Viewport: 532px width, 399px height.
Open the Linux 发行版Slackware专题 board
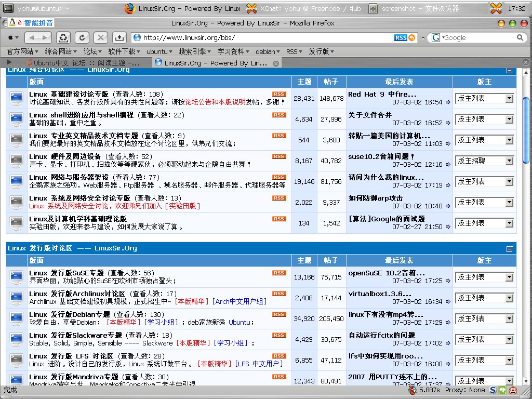pyautogui.click(x=75, y=335)
